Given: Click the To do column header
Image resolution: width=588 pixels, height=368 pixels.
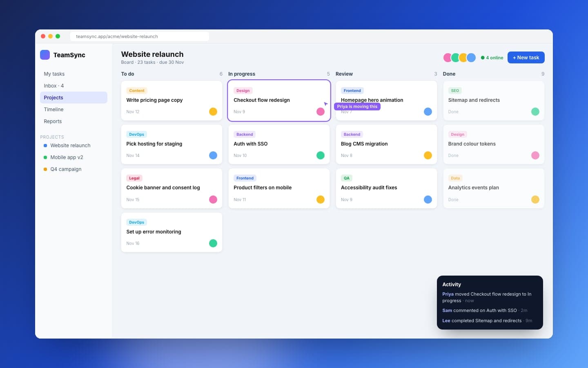Looking at the screenshot, I should tap(128, 74).
